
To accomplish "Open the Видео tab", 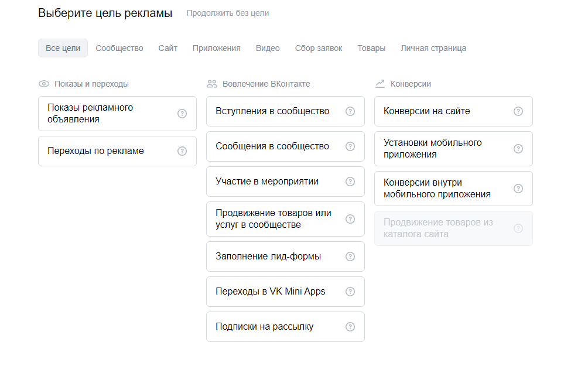I will point(268,48).
